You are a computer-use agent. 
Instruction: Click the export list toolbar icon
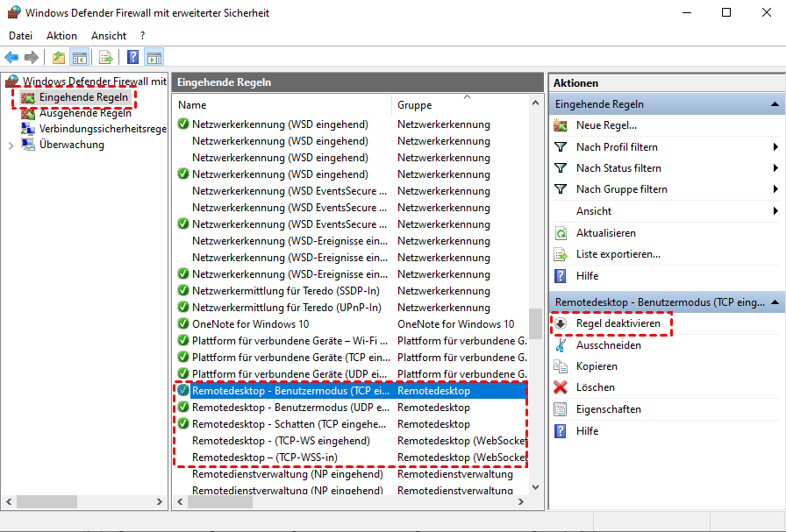coord(105,58)
